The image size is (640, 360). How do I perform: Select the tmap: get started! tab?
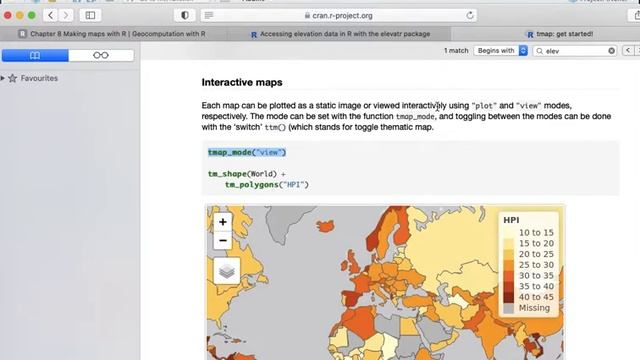coord(559,34)
